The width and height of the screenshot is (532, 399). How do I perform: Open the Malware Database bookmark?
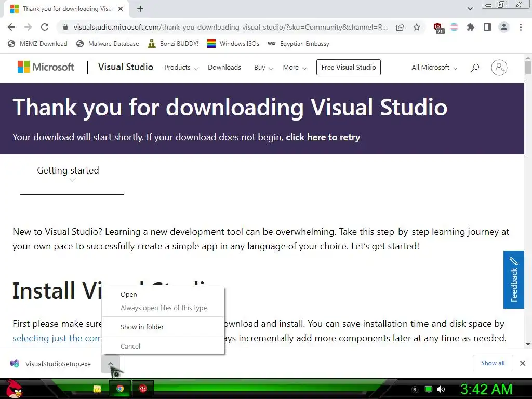pyautogui.click(x=108, y=44)
